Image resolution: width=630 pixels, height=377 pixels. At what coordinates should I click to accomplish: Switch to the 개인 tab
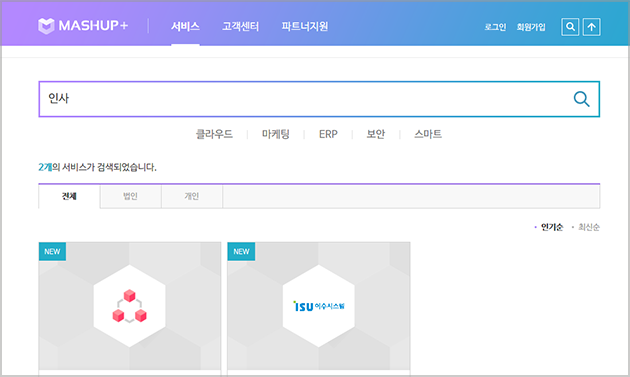click(x=192, y=196)
